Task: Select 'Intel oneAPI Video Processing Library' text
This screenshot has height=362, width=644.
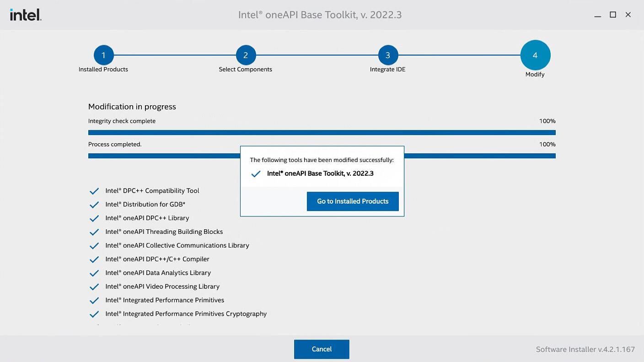Action: (162, 287)
